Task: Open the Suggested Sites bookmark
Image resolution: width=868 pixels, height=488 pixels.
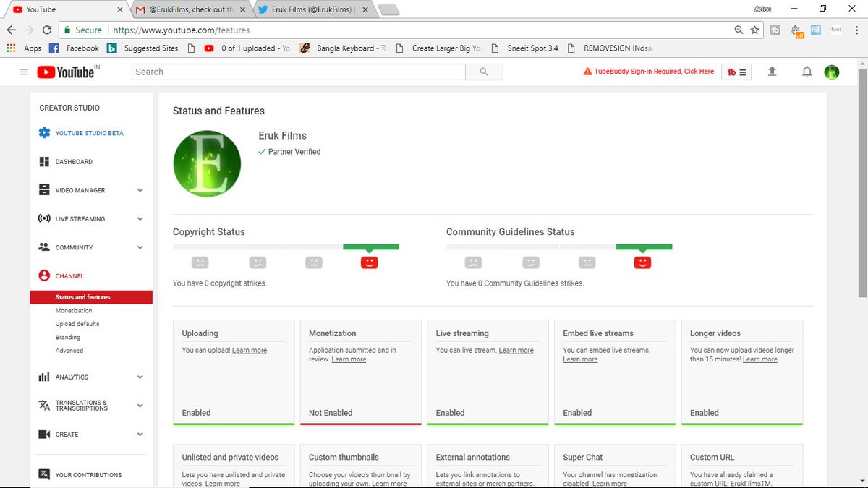Action: 142,48
